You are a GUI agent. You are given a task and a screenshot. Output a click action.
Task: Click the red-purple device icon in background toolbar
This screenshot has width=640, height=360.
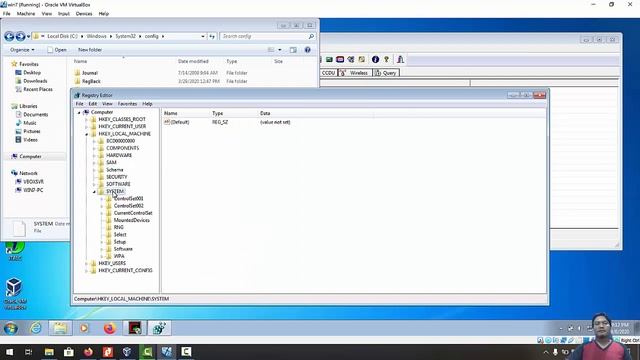click(340, 60)
